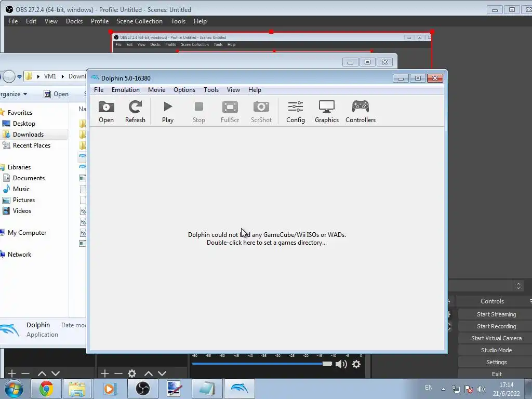Open Dolphin File menu

point(99,90)
